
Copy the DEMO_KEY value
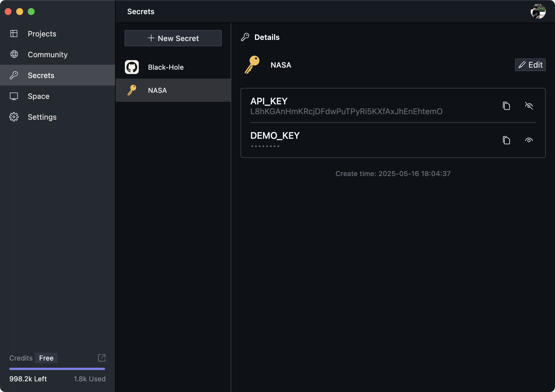(506, 140)
